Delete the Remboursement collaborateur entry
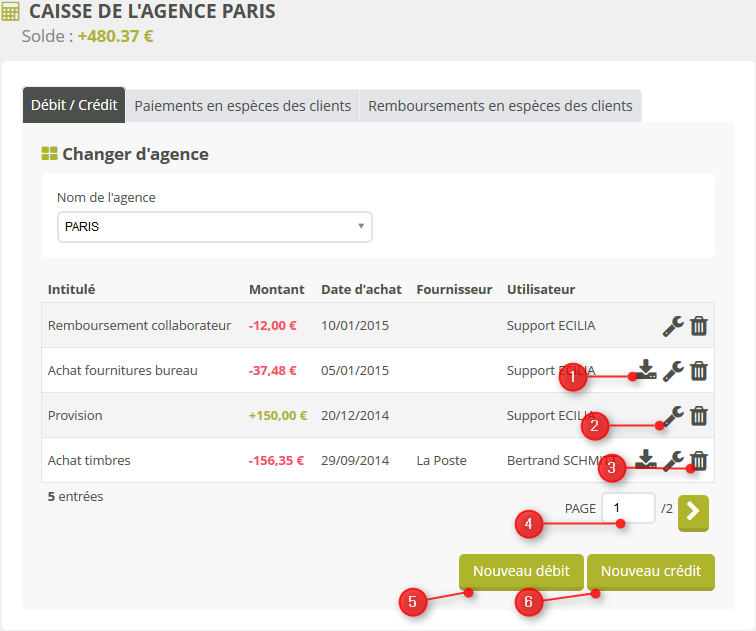 tap(699, 326)
